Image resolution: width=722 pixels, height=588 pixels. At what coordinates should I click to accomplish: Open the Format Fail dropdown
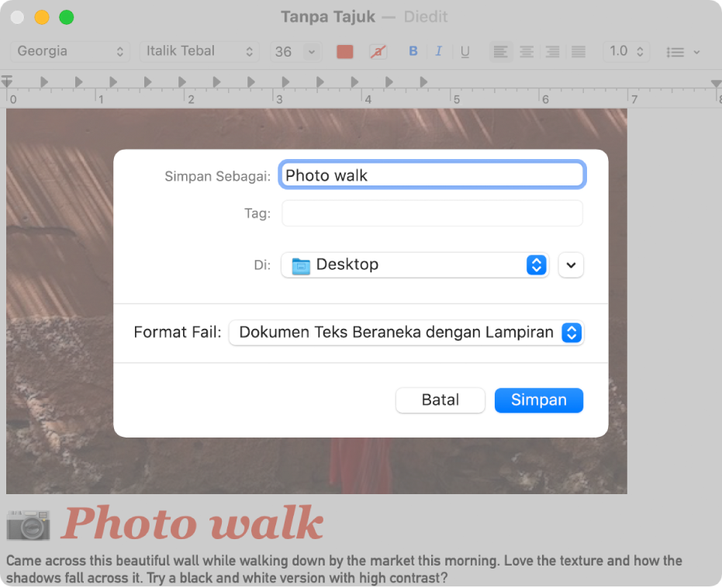pos(406,333)
